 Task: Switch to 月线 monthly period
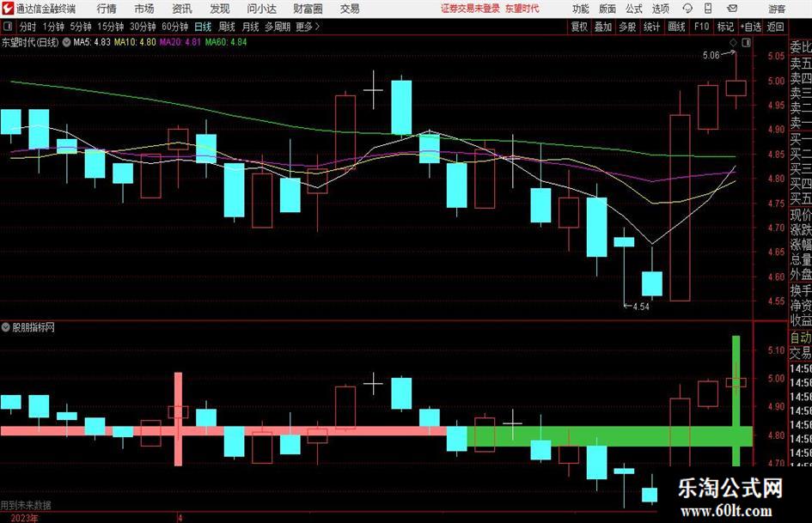[251, 27]
